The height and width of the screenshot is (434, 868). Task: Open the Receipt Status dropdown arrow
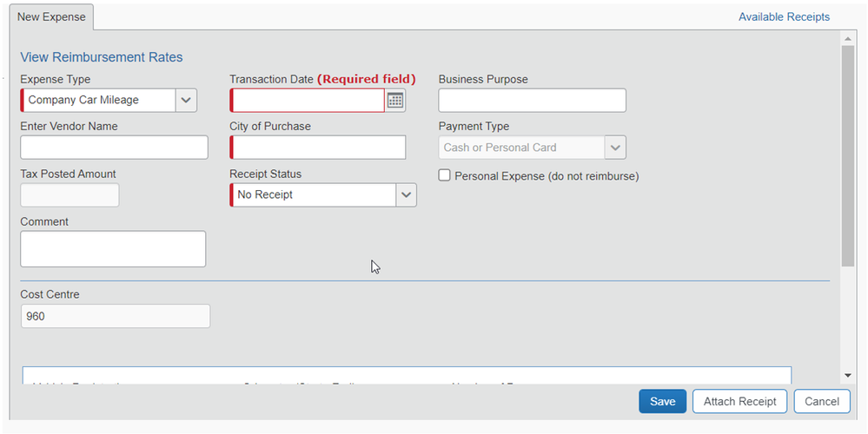(x=406, y=195)
